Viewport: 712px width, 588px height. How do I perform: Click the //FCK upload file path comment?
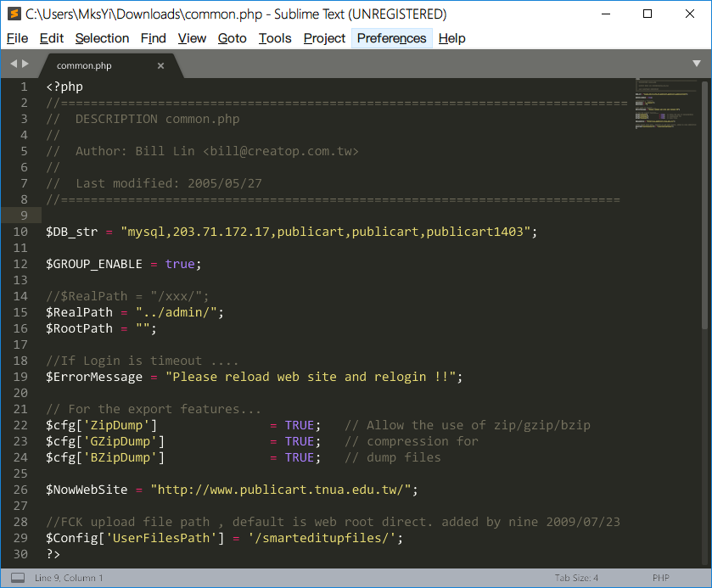[333, 522]
